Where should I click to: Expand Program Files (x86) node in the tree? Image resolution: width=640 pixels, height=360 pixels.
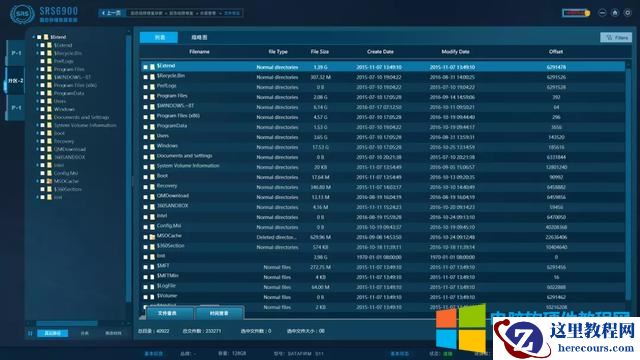pos(38,85)
